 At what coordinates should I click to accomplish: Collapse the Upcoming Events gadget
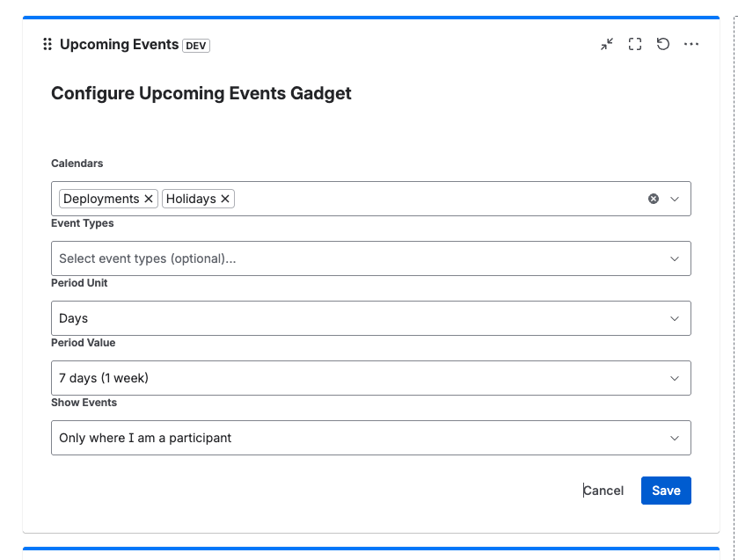tap(607, 43)
